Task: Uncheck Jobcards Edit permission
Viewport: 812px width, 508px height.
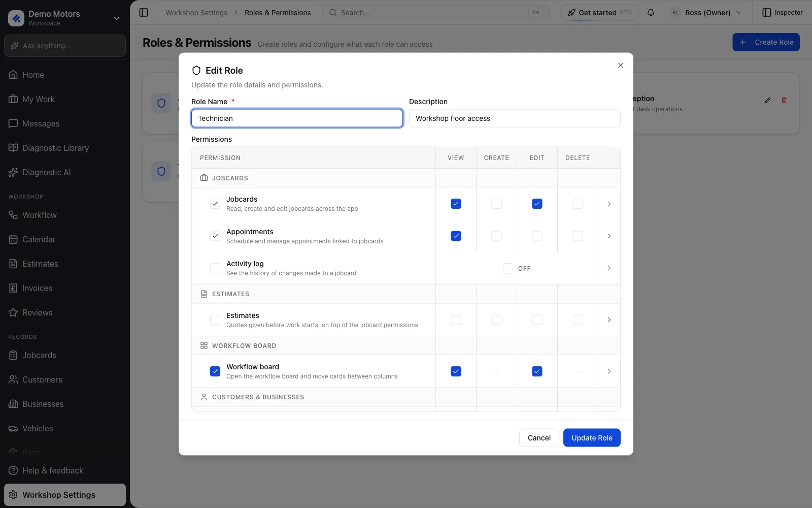Action: [537, 204]
